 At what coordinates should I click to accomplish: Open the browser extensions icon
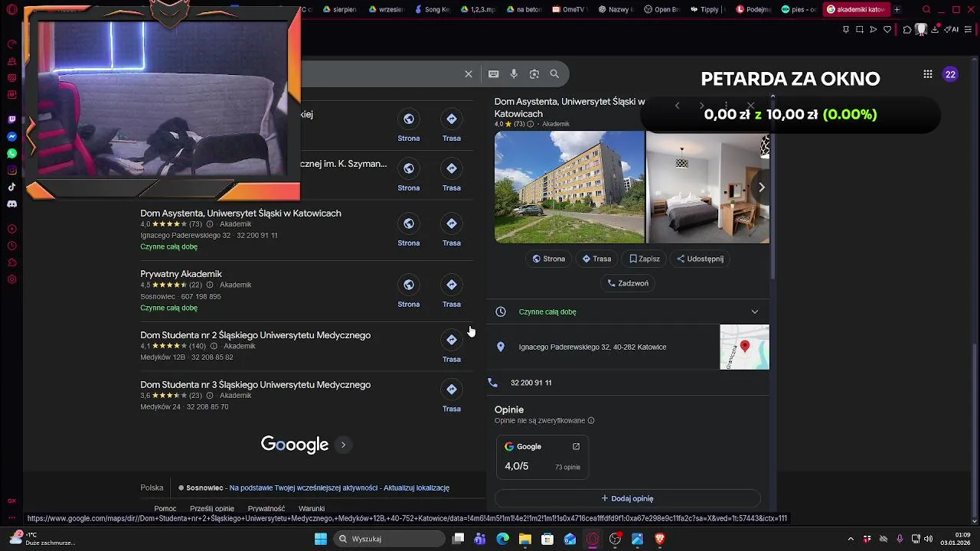coord(907,29)
